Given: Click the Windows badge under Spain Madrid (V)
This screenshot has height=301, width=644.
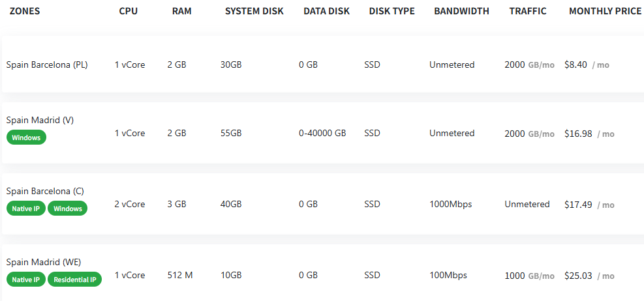Looking at the screenshot, I should point(26,137).
